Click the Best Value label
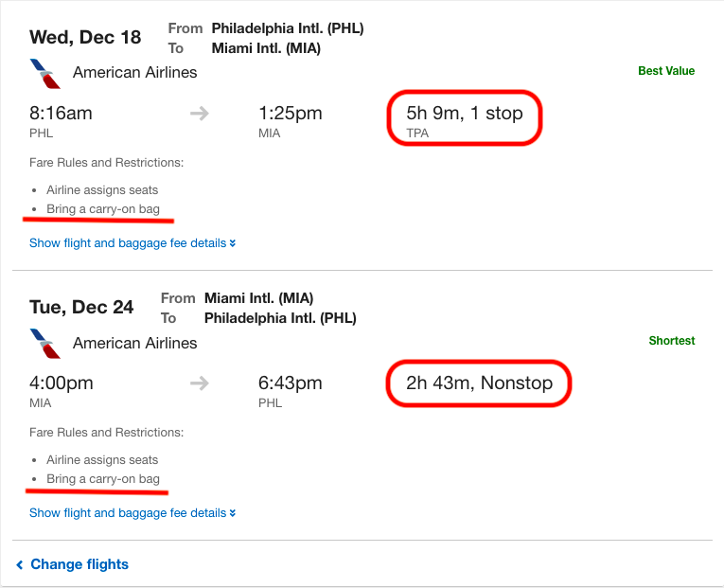This screenshot has height=588, width=724. coord(666,71)
